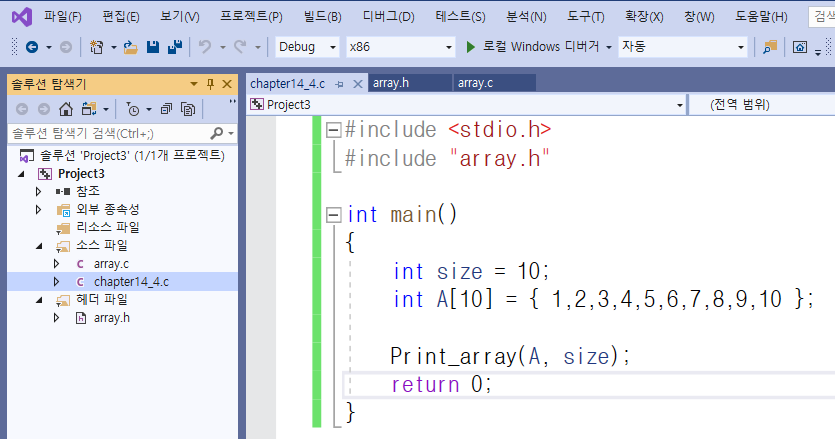Image resolution: width=835 pixels, height=439 pixels.
Task: Open the 도구(T) menu
Action: [x=585, y=17]
